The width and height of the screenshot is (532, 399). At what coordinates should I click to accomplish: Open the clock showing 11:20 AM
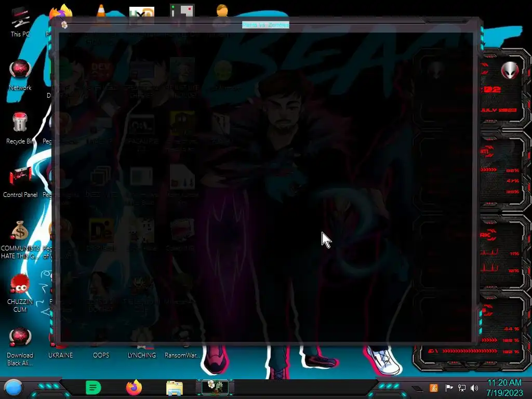[x=504, y=383]
